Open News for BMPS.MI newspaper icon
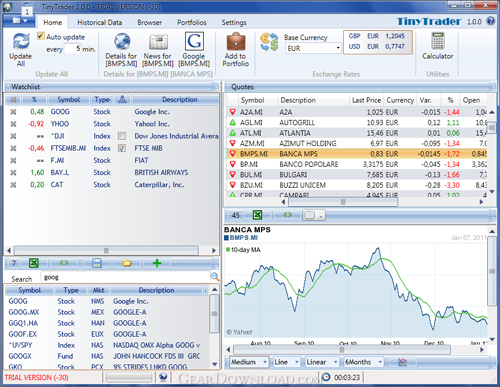The width and height of the screenshot is (500, 387). coord(158,42)
